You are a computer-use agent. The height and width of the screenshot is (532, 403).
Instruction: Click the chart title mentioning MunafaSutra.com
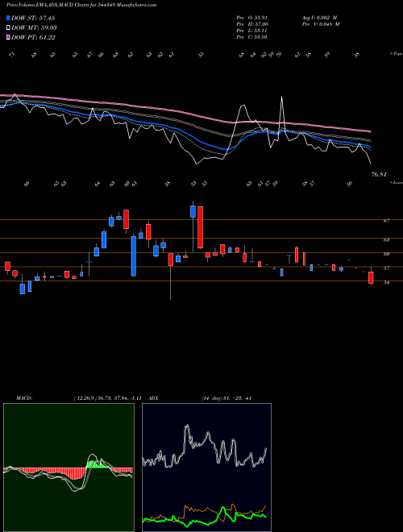coord(81,6)
